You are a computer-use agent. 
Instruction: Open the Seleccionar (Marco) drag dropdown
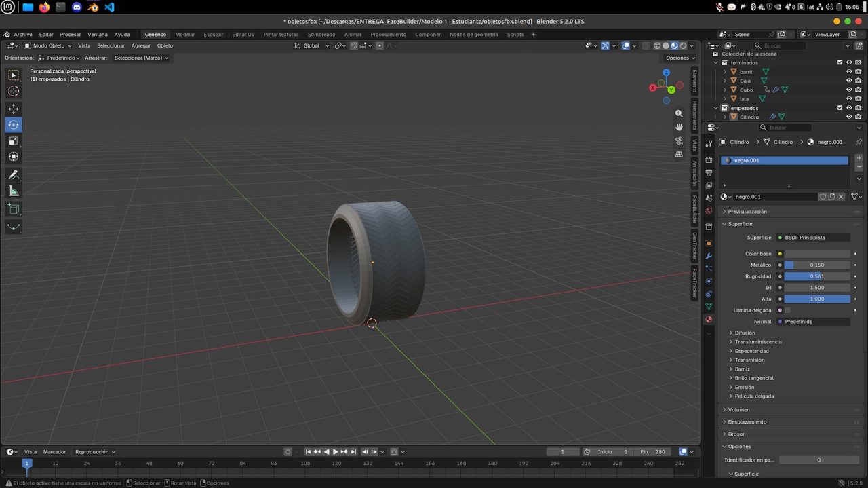pos(141,58)
